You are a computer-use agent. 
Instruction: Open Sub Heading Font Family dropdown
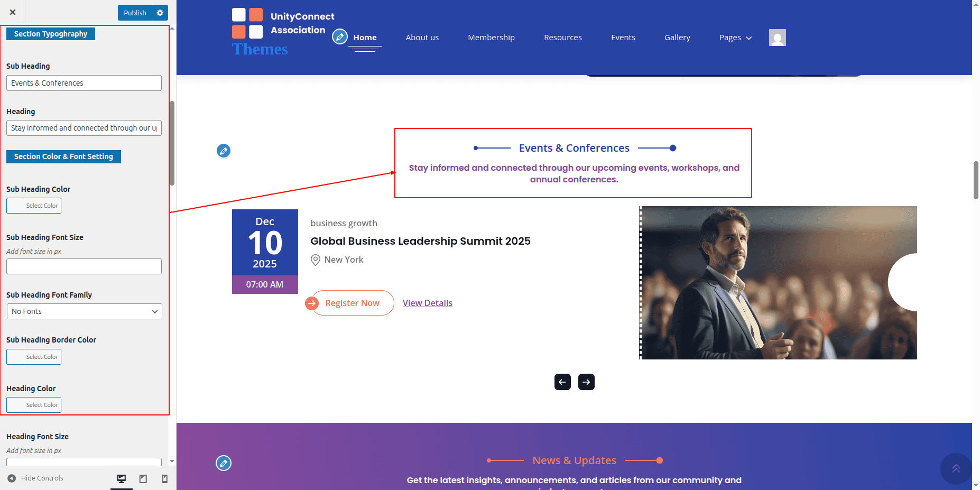click(x=84, y=311)
